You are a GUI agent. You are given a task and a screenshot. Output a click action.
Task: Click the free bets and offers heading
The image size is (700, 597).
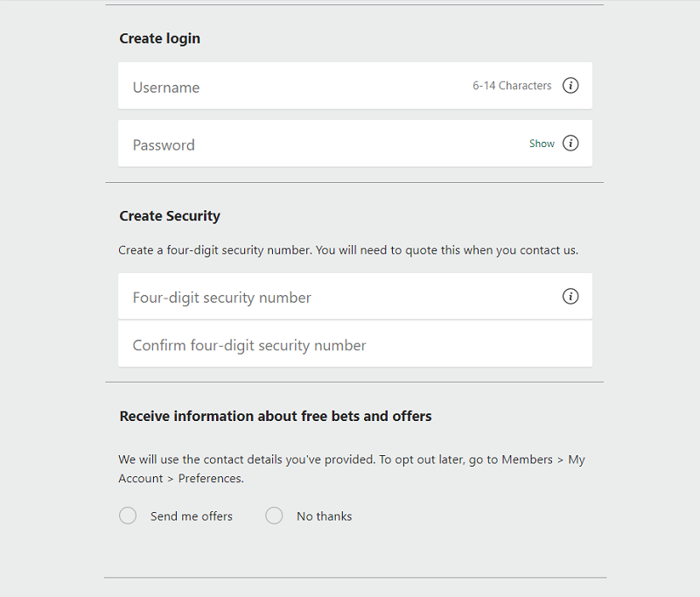(x=276, y=416)
